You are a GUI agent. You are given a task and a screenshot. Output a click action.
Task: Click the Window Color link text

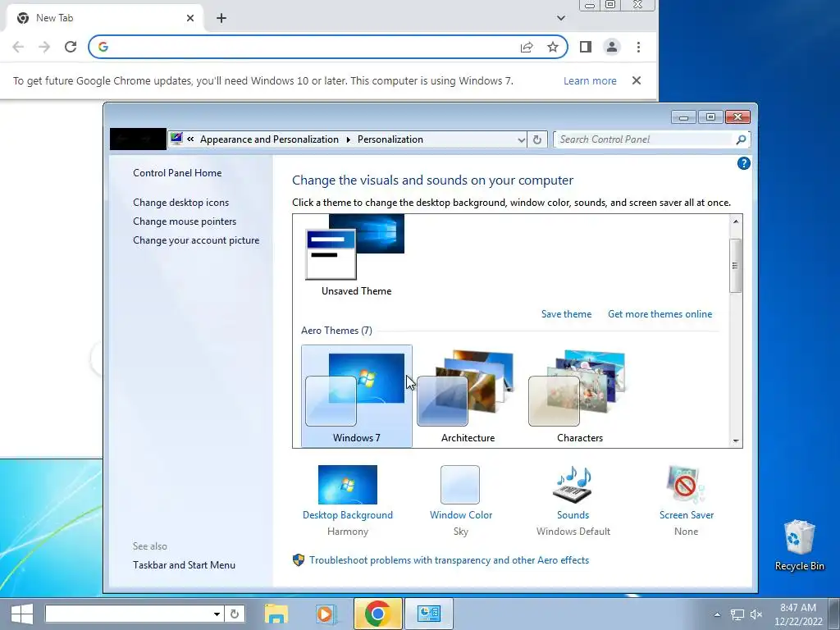pyautogui.click(x=461, y=515)
